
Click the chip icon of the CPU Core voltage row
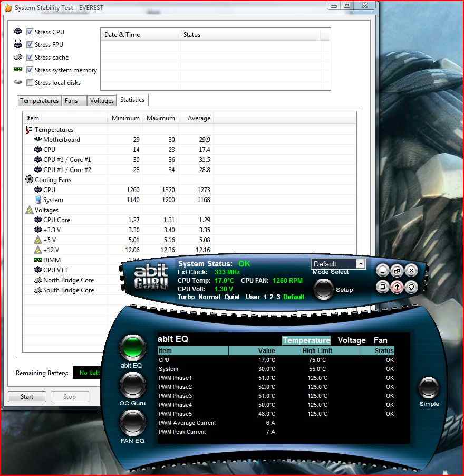(38, 220)
